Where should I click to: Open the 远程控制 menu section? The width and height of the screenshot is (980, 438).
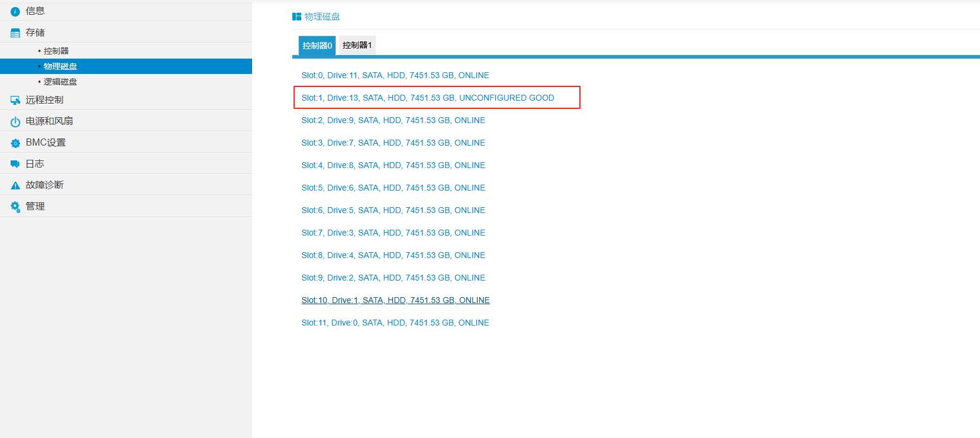coord(126,99)
